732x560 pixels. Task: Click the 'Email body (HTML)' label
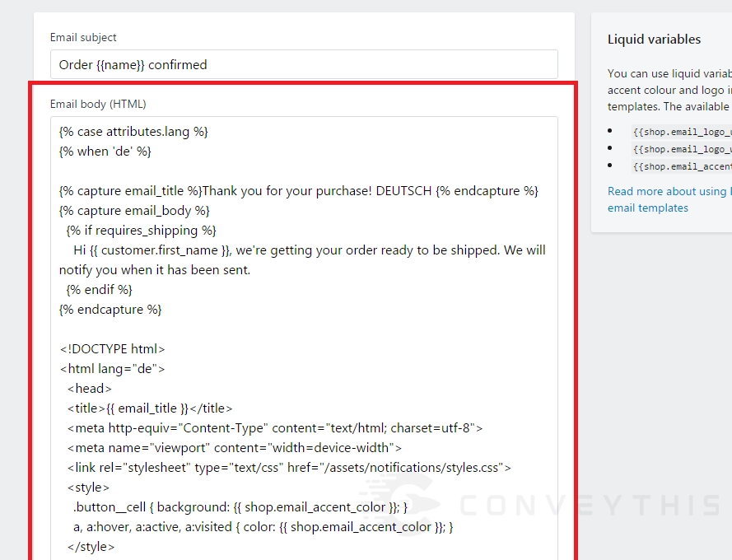[98, 104]
